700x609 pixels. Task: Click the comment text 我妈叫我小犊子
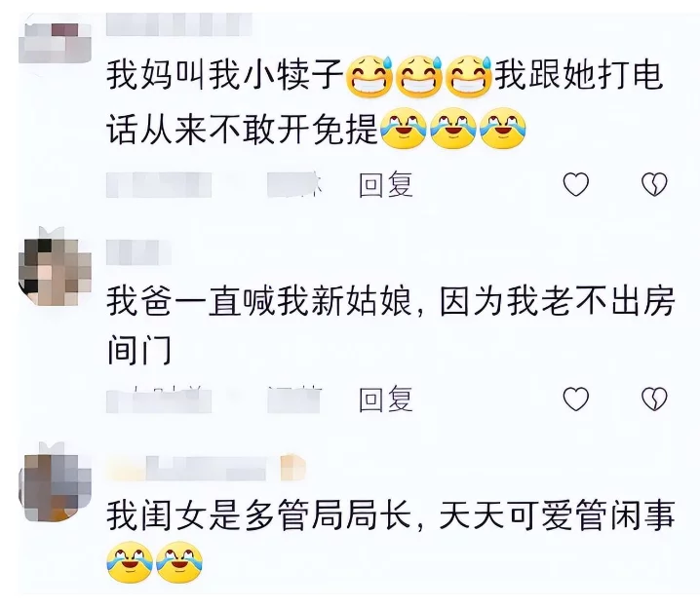pos(225,75)
